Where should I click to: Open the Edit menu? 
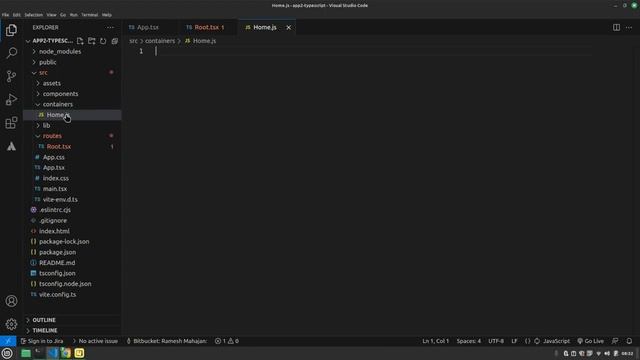click(x=16, y=15)
